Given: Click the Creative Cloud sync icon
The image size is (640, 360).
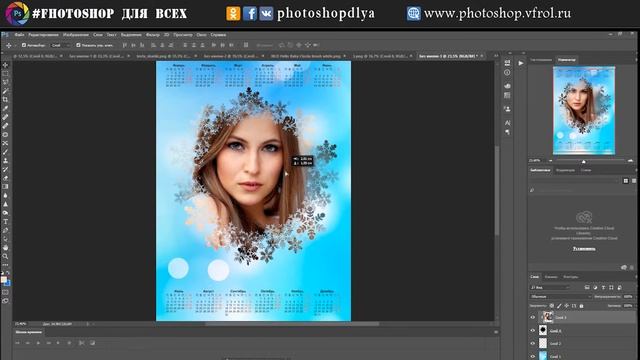Looking at the screenshot, I should coord(624,267).
